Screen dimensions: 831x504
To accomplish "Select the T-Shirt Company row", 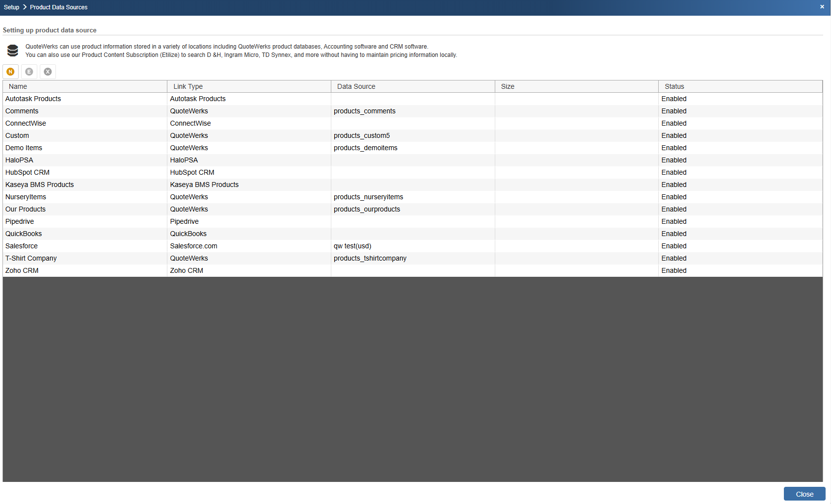I will (413, 258).
